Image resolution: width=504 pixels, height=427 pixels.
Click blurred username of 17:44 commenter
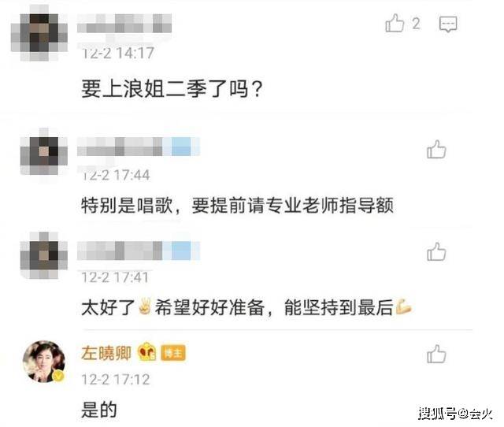139,147
